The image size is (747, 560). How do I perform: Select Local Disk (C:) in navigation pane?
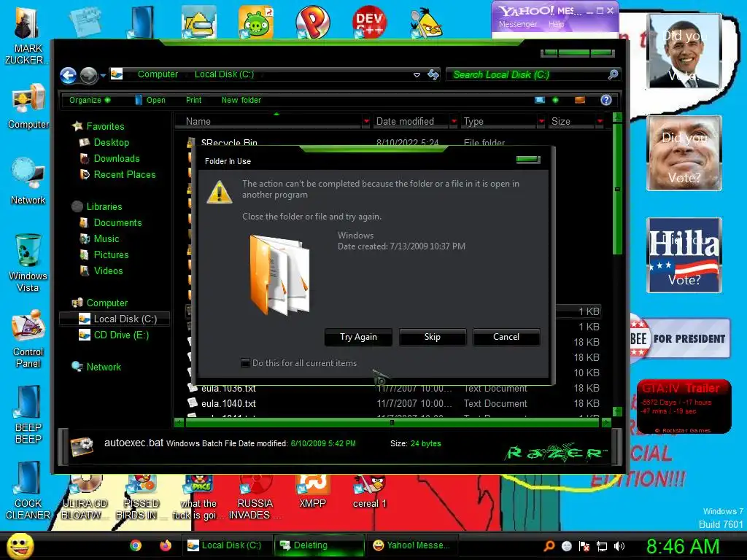coord(115,319)
